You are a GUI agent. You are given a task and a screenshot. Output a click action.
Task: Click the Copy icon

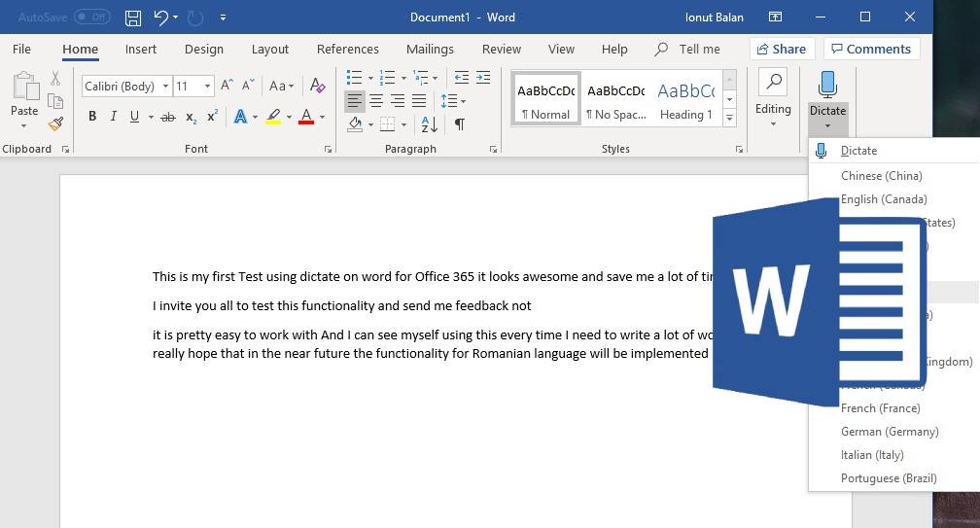(55, 101)
